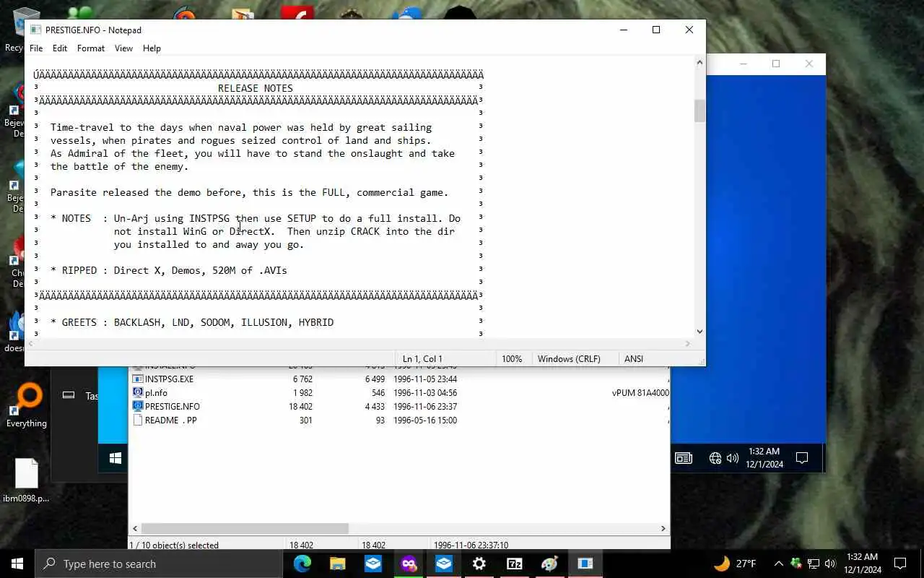Open File Explorer from the taskbar

338,564
